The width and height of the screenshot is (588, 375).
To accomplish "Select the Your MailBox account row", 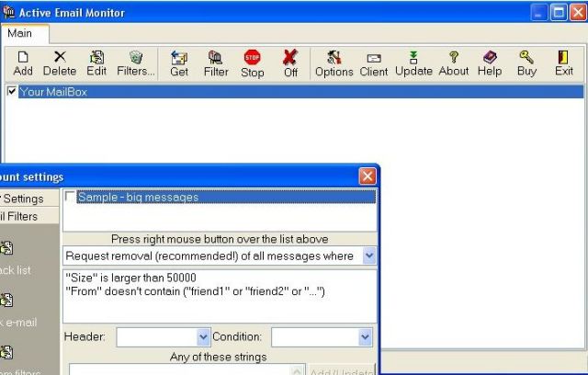I will 301,92.
